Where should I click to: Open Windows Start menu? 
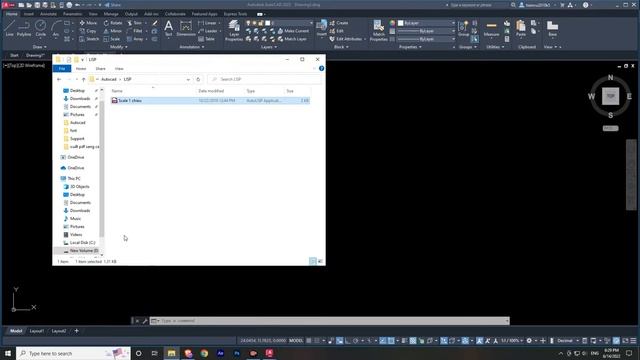click(x=8, y=353)
